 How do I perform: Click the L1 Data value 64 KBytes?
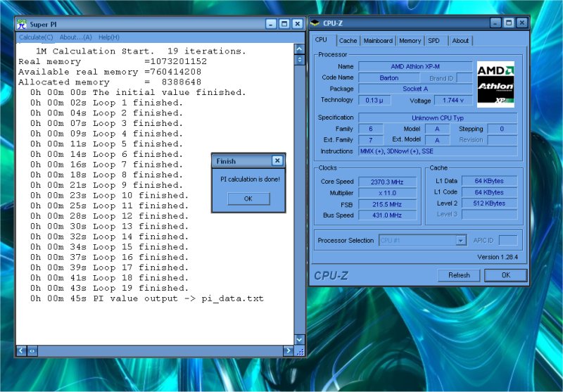[489, 181]
